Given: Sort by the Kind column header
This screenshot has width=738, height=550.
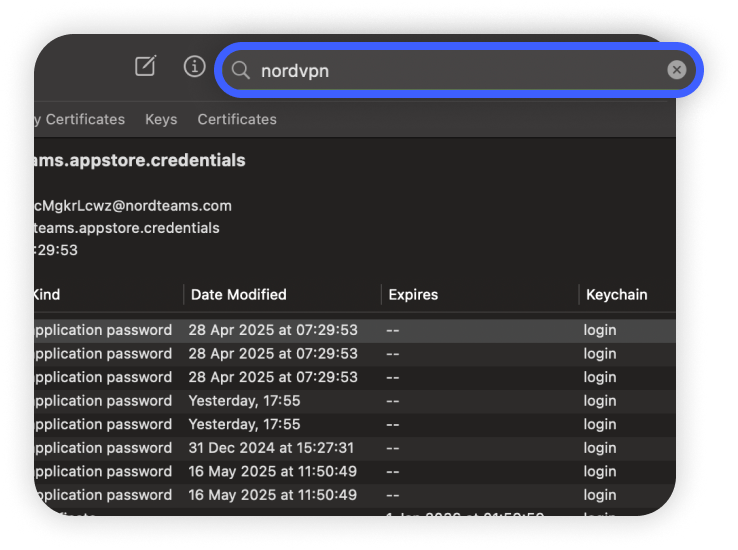Looking at the screenshot, I should click(x=46, y=295).
